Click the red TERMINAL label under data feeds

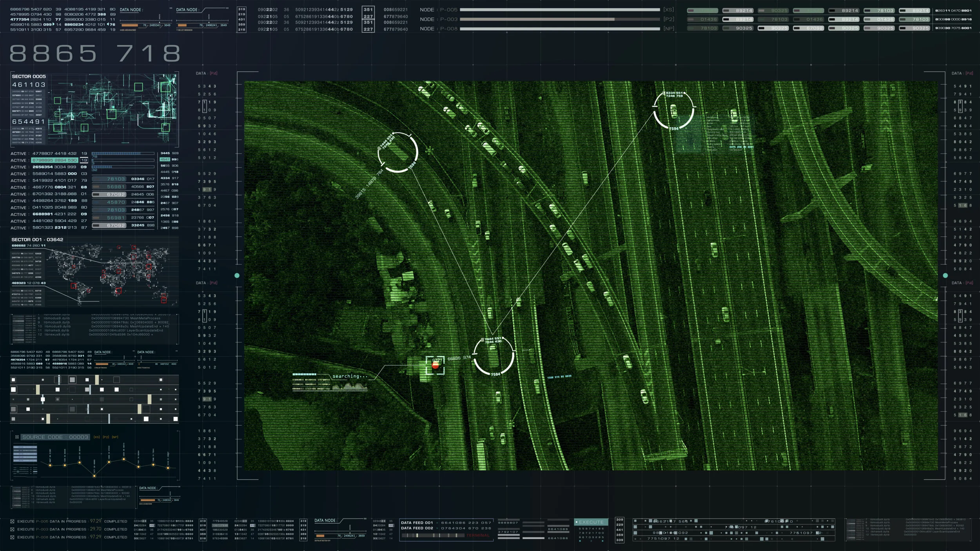click(x=478, y=535)
